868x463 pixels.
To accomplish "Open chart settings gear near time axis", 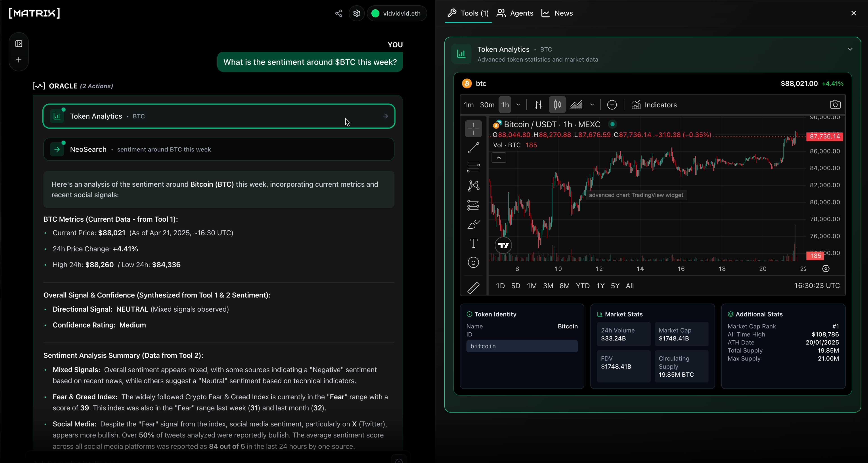I will pyautogui.click(x=826, y=269).
